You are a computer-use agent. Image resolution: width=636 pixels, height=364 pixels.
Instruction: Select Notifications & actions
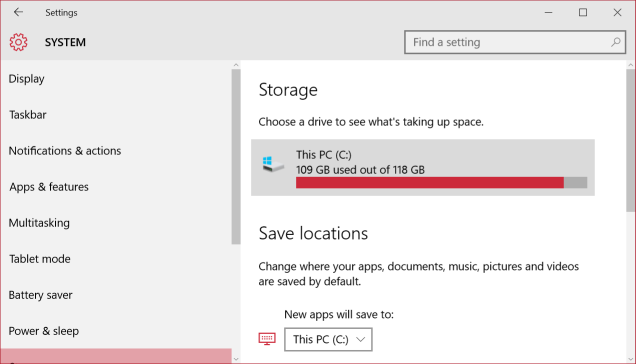(65, 151)
